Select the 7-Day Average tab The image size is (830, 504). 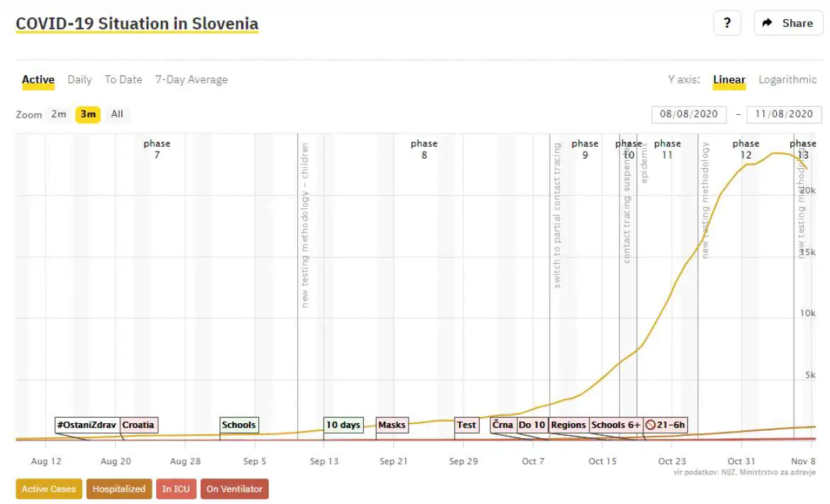(x=192, y=79)
